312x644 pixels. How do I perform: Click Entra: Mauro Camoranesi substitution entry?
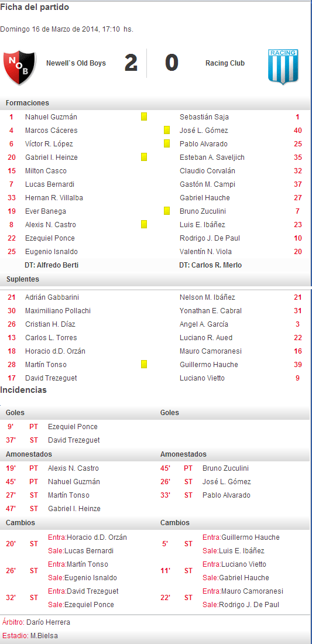point(243,591)
